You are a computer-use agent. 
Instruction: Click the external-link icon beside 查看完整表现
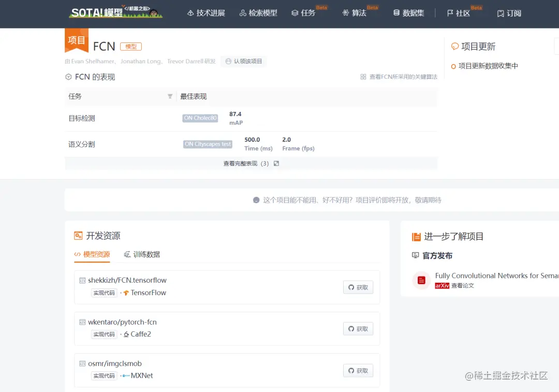point(275,163)
